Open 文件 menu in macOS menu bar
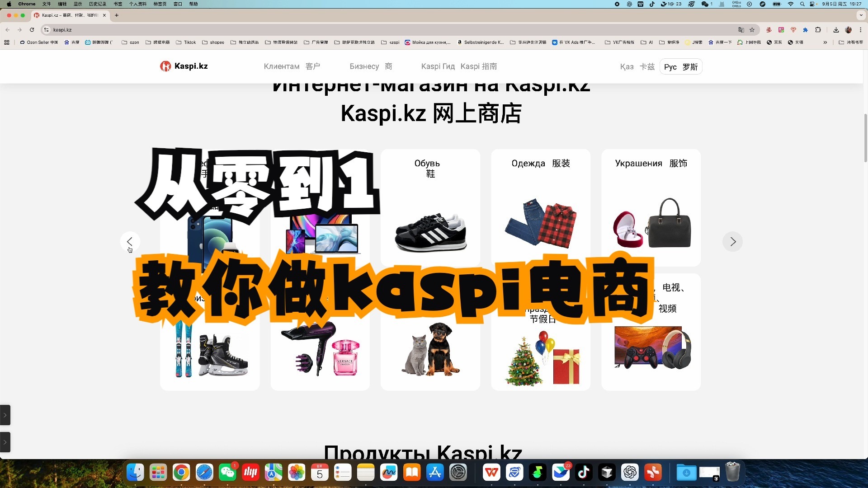 click(x=47, y=4)
